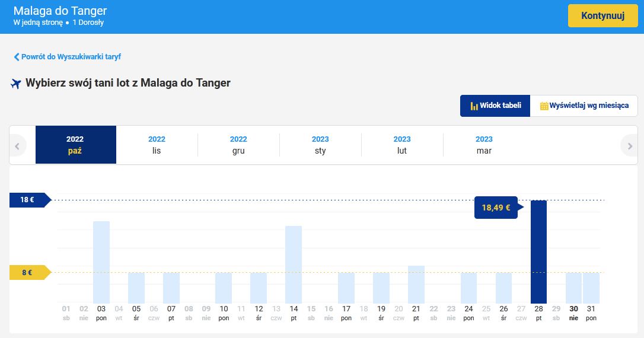Switch to Wyświetlaj wg miesiąca view
Screen dimensions: 644x338
click(584, 106)
